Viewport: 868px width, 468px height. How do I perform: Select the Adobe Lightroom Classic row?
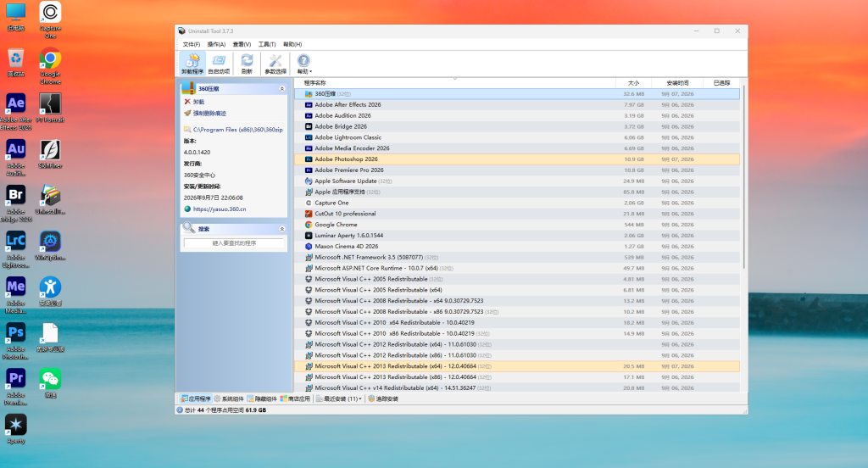(x=517, y=137)
